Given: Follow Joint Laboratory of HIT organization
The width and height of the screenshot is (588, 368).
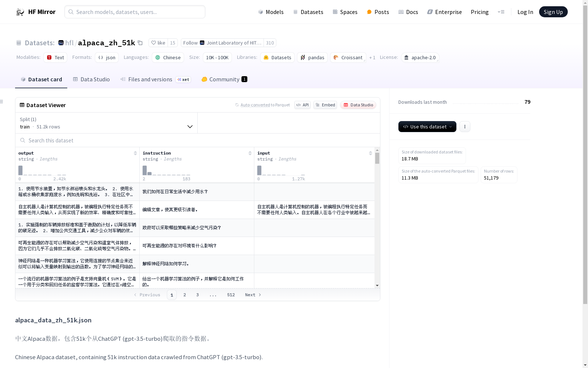Looking at the screenshot, I should [222, 43].
